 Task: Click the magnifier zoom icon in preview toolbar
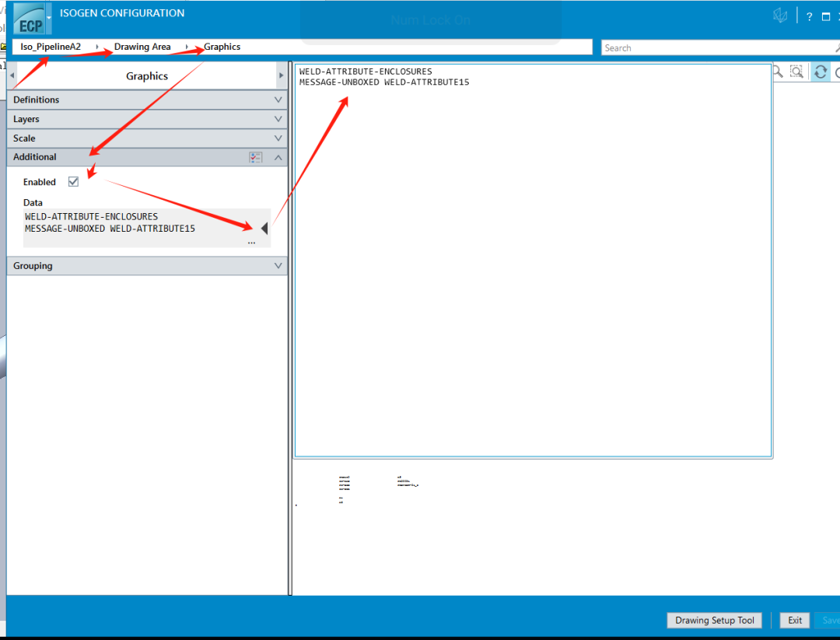coord(777,72)
